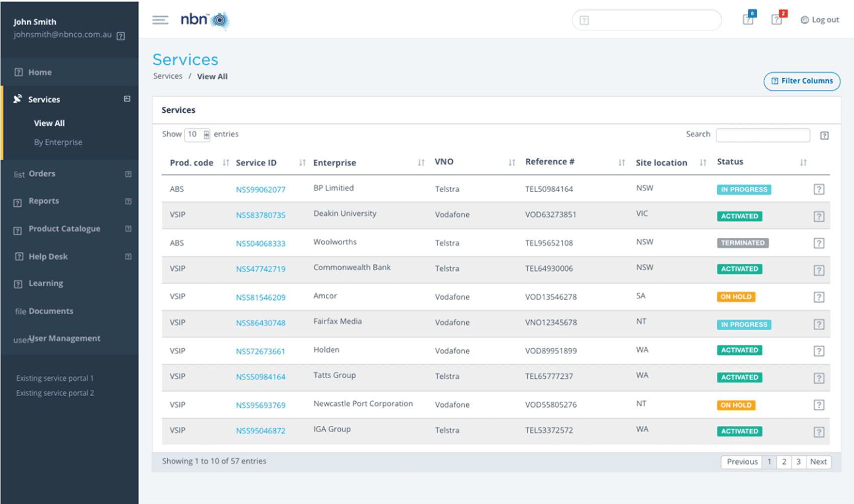This screenshot has width=854, height=504.
Task: Click action icon in Newcastle Port Corporation row
Action: (x=819, y=405)
